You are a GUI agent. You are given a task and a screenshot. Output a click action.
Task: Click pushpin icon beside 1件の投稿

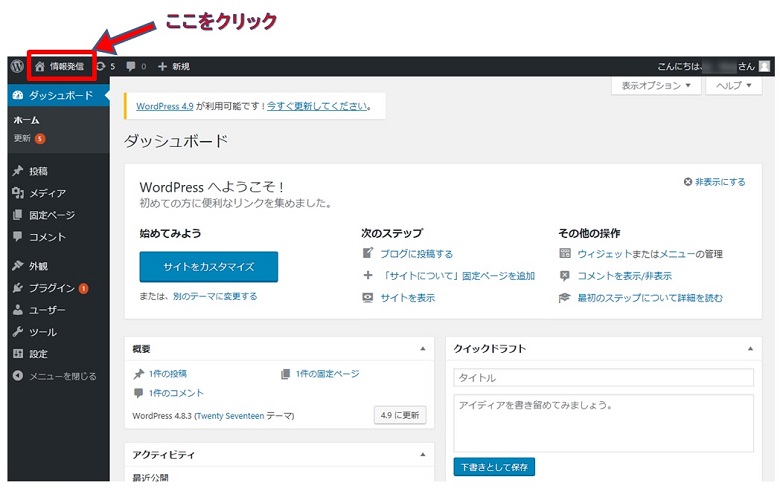139,374
